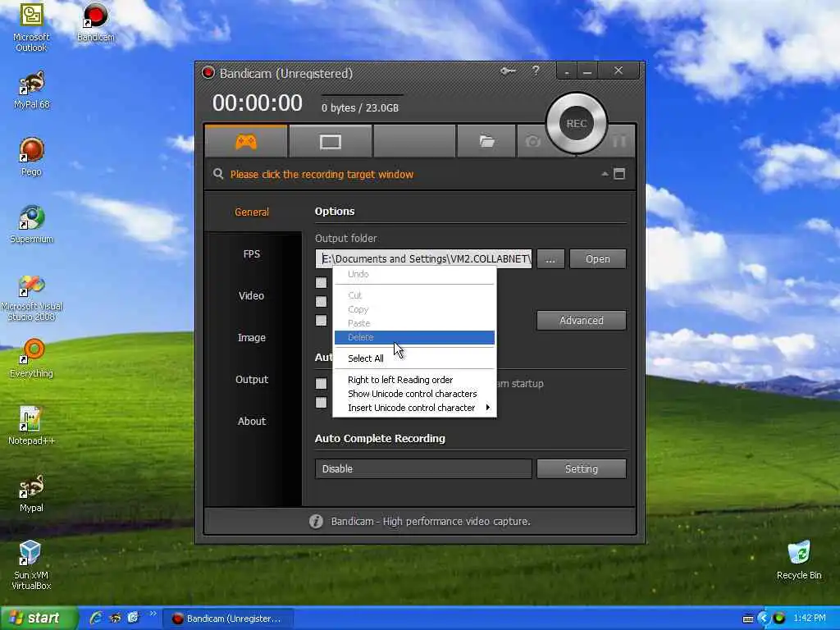
Task: Select the Supermium browser icon
Action: tap(32, 225)
